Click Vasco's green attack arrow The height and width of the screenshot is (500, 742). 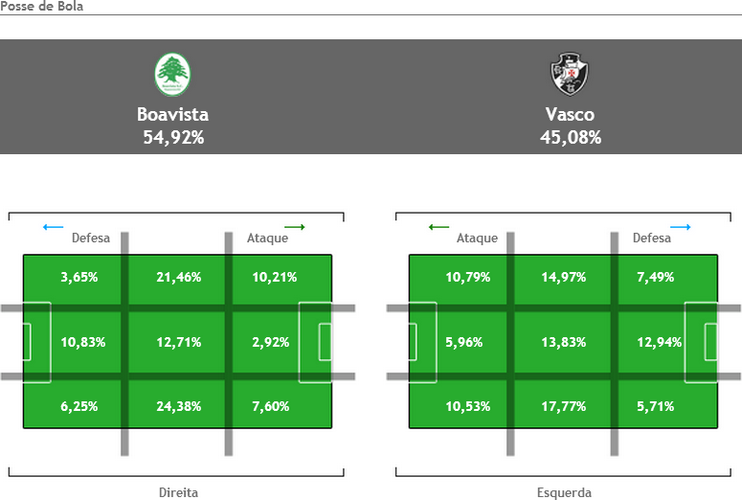point(438,228)
